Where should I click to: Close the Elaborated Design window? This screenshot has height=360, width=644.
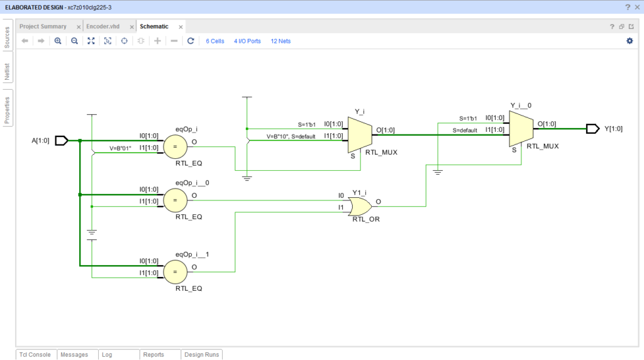tap(638, 7)
